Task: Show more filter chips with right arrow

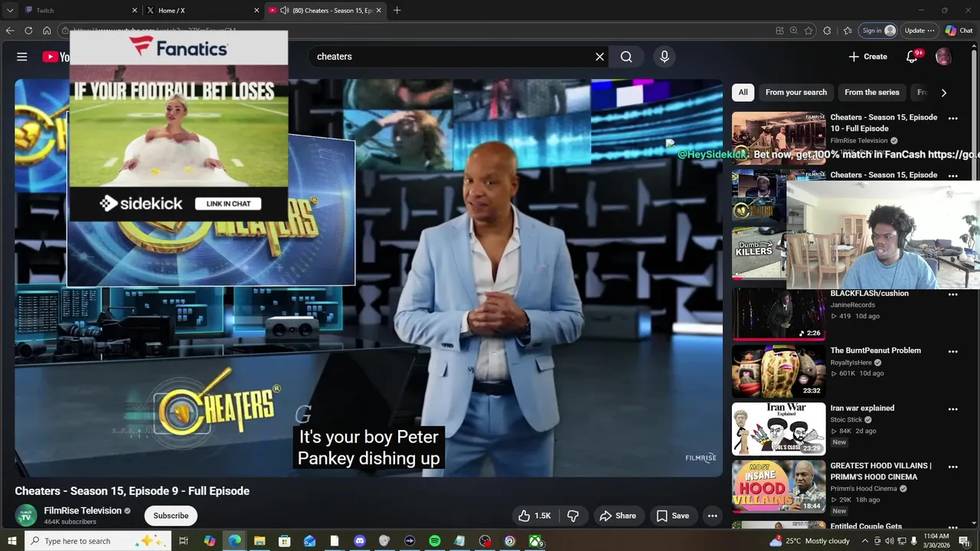Action: pos(943,93)
